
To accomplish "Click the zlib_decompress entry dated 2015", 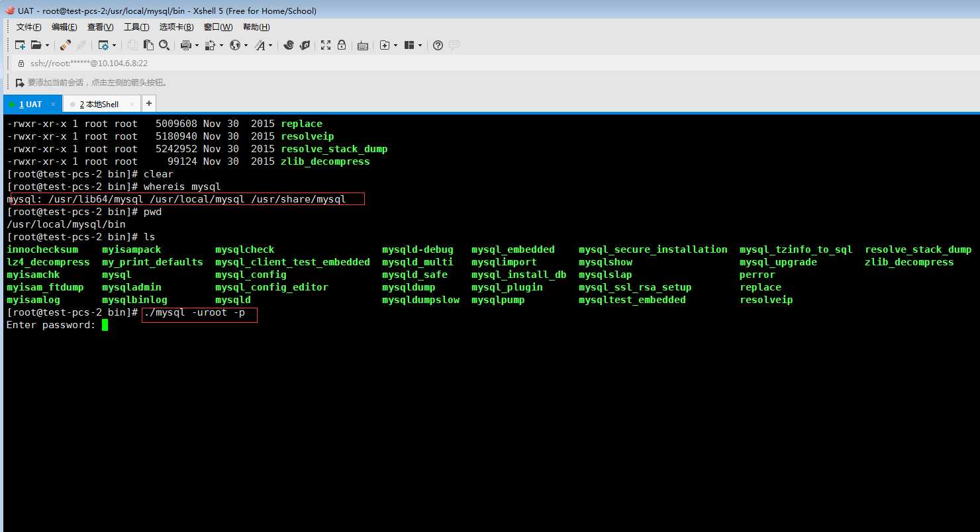I will pos(325,161).
